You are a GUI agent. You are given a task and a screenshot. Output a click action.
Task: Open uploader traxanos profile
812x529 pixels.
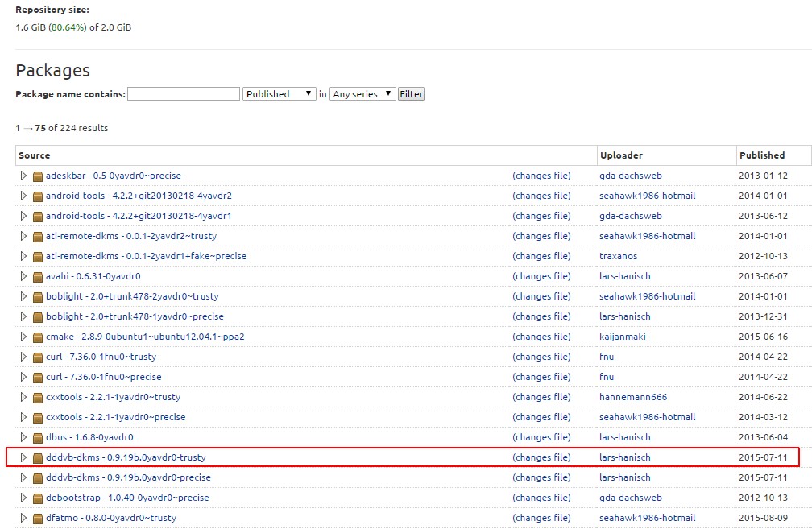coord(619,256)
